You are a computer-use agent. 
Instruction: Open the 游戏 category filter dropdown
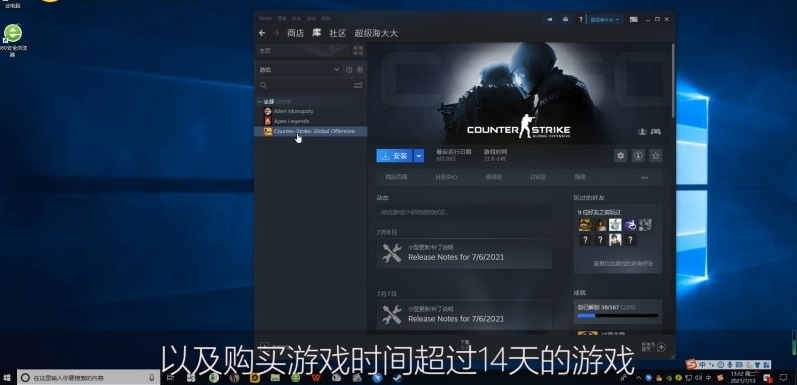pos(299,70)
